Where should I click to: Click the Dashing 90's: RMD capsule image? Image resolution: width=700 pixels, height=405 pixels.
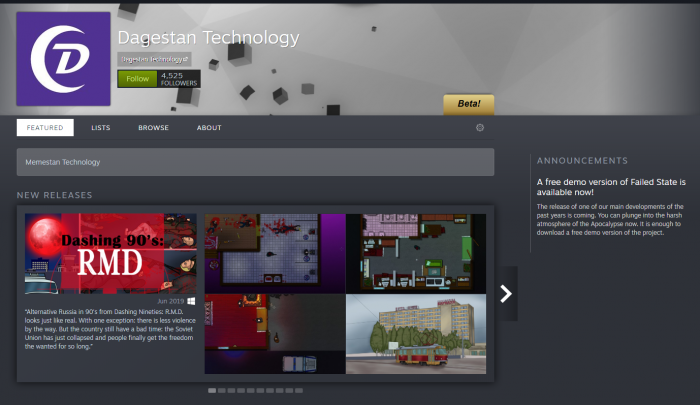pyautogui.click(x=111, y=254)
